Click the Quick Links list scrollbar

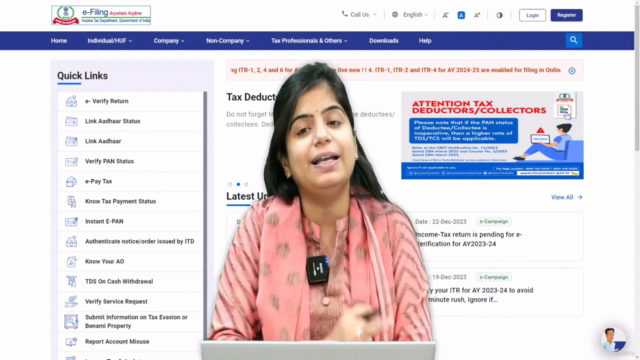[x=205, y=216]
